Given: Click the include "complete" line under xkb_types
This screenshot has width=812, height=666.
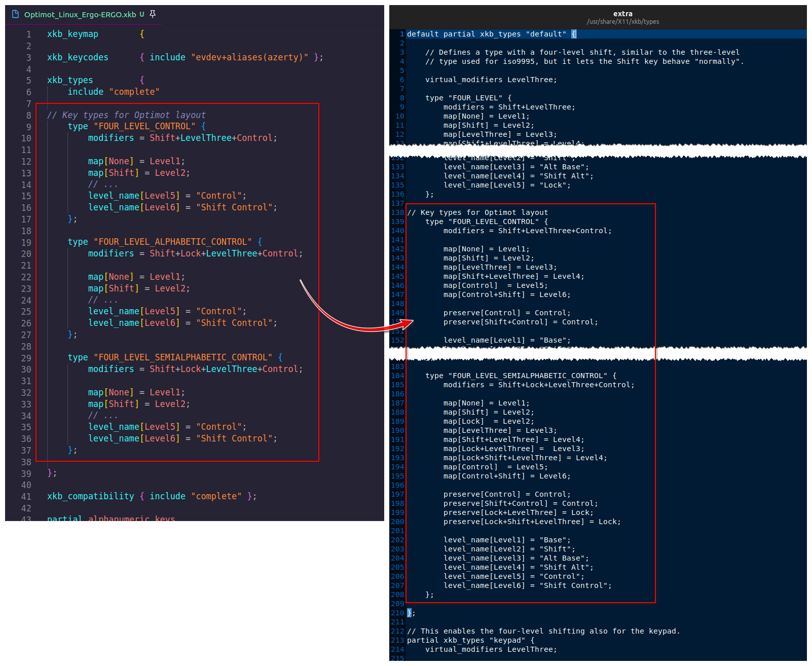Looking at the screenshot, I should (114, 92).
